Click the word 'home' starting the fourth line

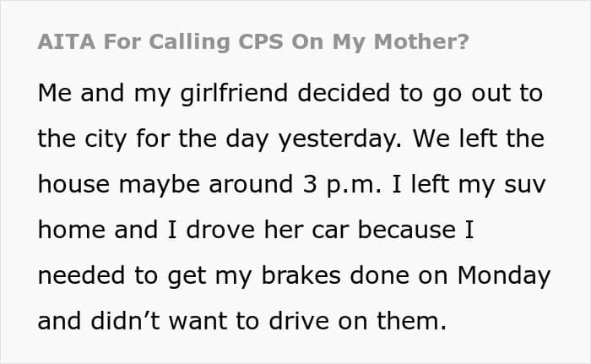tap(72, 230)
